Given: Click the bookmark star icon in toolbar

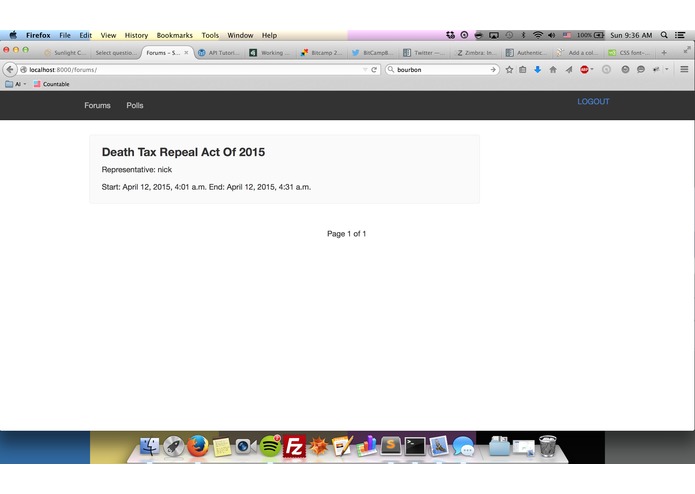Looking at the screenshot, I should click(509, 70).
